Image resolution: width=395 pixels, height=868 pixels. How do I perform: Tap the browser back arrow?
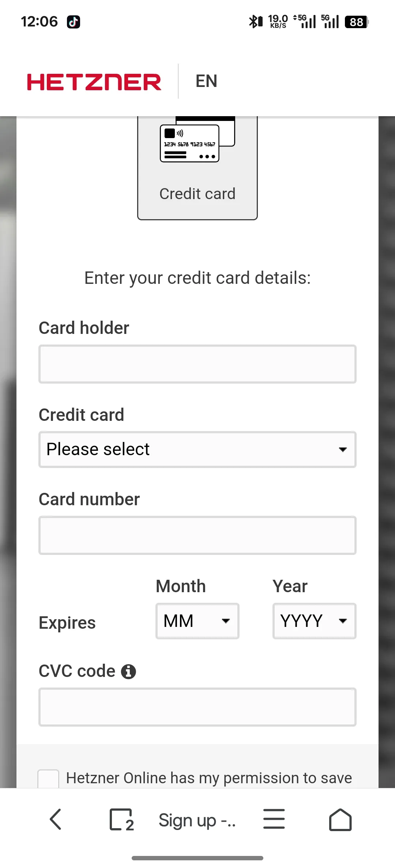click(56, 819)
